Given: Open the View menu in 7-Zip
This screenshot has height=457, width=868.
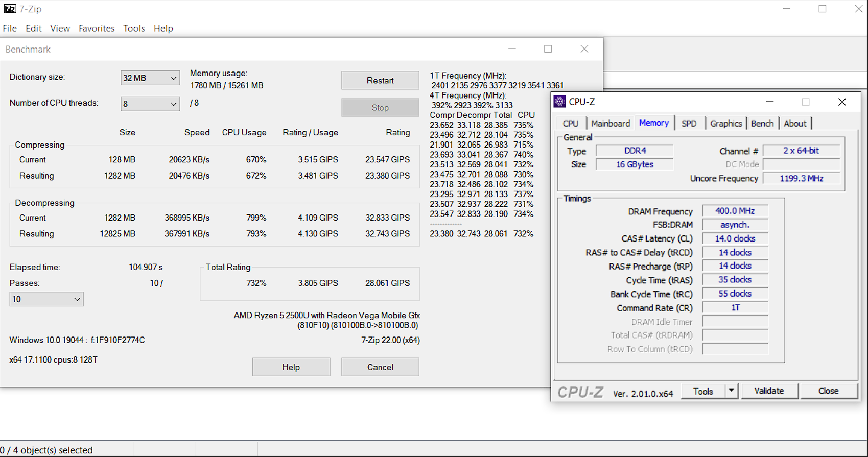Looking at the screenshot, I should [x=60, y=28].
